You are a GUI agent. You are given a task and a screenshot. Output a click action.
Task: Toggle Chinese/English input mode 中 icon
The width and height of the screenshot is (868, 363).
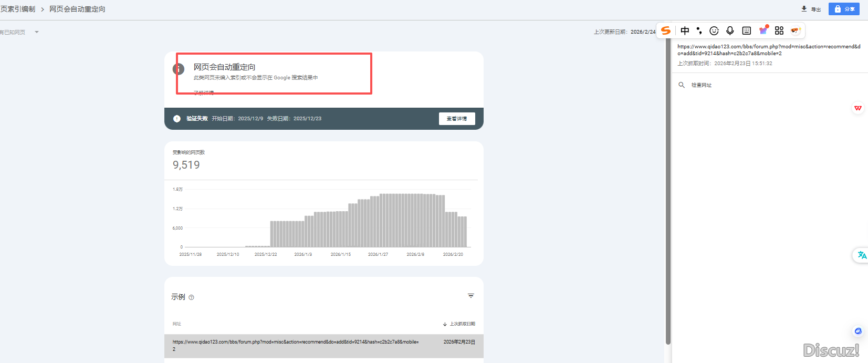685,30
